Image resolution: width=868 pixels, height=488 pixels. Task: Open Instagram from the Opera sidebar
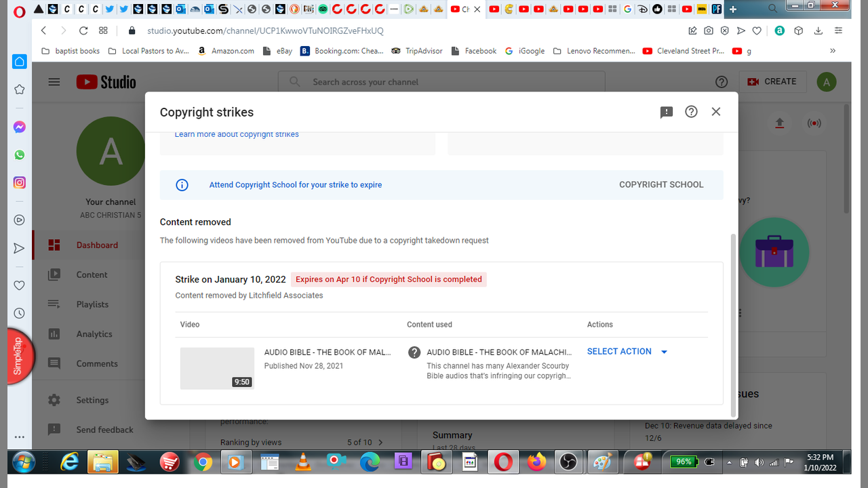tap(20, 182)
